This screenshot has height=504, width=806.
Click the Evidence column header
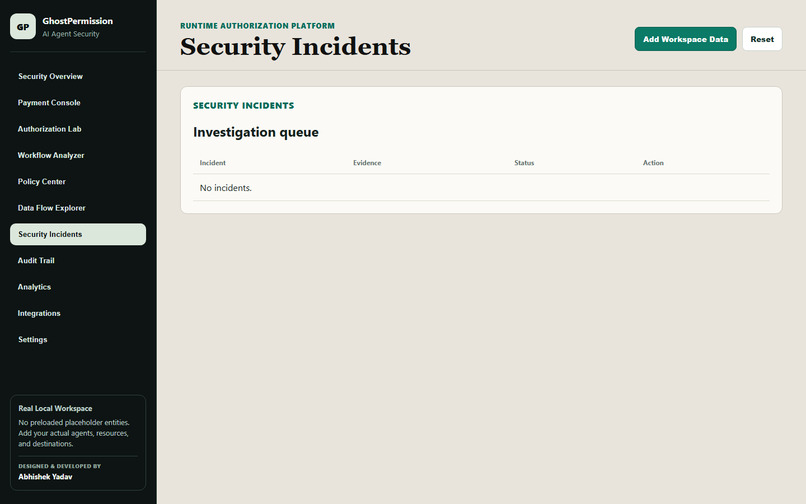point(367,163)
